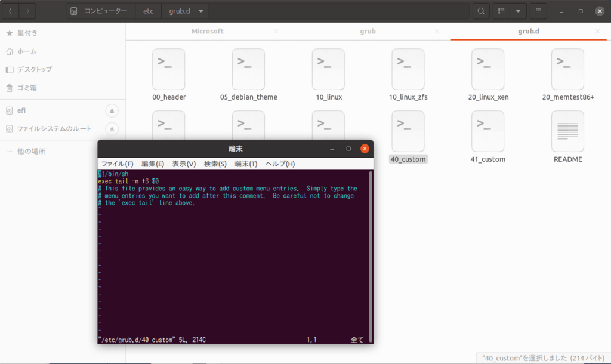Go back with the left arrow button
This screenshot has height=364, width=611.
coord(11,11)
